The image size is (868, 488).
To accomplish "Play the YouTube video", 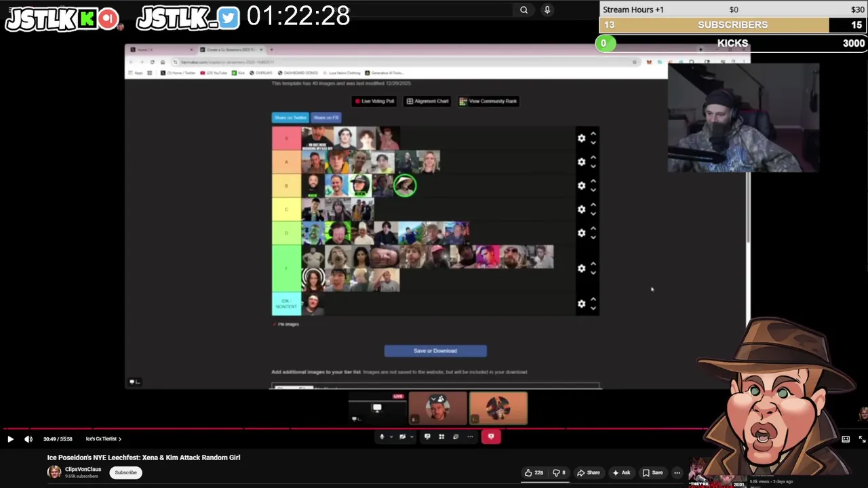I will (10, 439).
